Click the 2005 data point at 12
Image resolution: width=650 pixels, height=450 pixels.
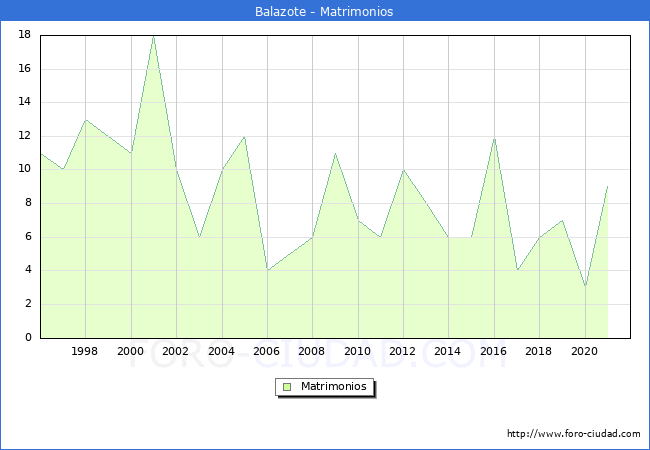pos(245,137)
